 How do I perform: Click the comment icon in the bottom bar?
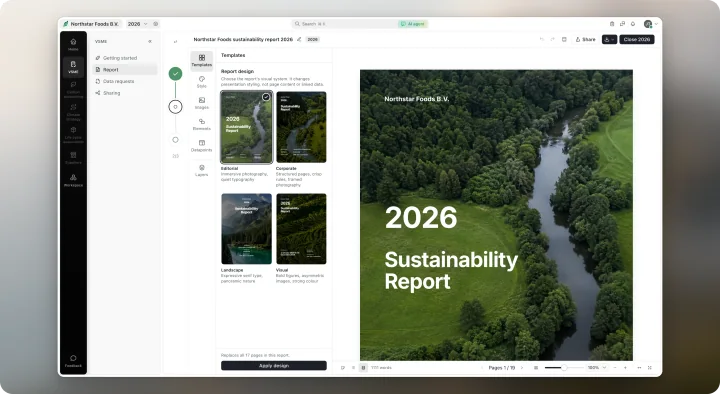(343, 368)
